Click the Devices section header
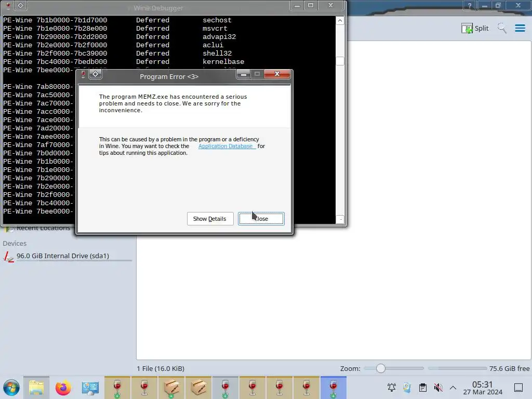 [15, 244]
